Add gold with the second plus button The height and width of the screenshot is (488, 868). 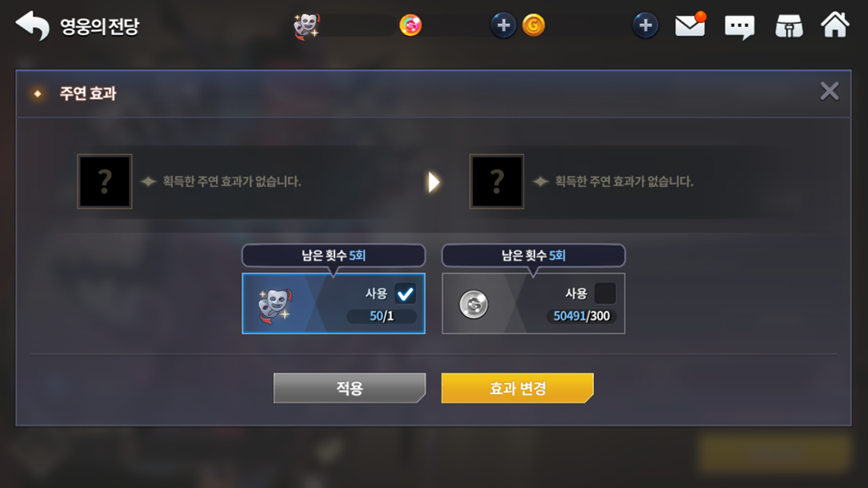pyautogui.click(x=645, y=25)
